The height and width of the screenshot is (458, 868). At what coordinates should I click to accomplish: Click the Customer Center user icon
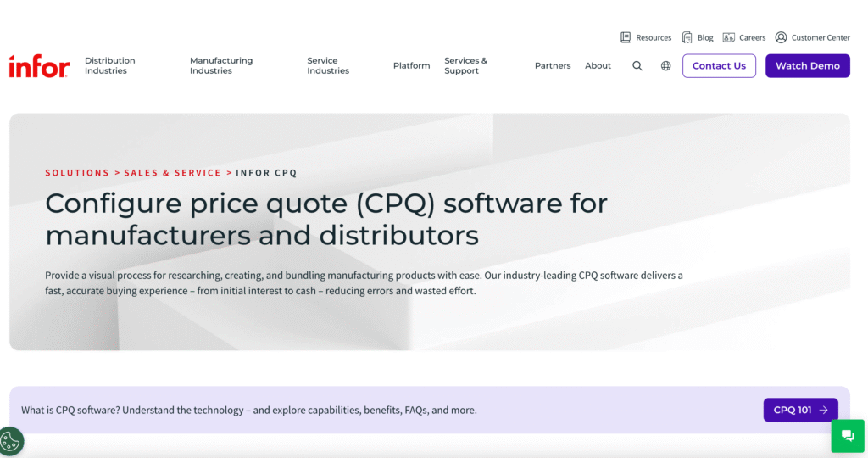(x=781, y=37)
